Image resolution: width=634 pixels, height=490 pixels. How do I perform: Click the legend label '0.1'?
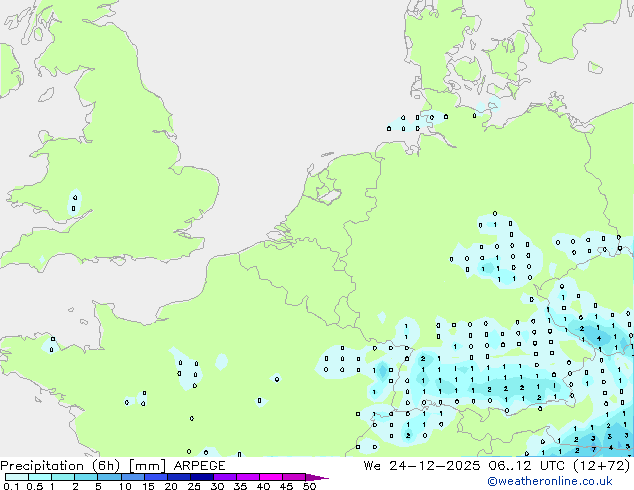point(12,486)
